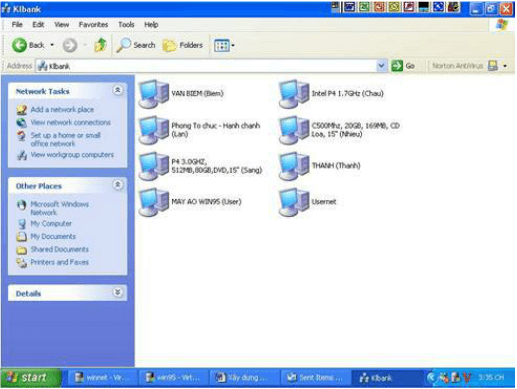Click View workgroup computers link
Viewport: 517px width, 389px height.
point(72,155)
